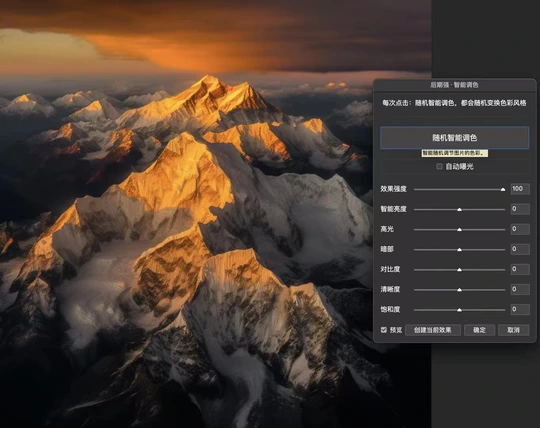Click the 智能亮度 slider handle
This screenshot has height=428, width=540.
[459, 209]
